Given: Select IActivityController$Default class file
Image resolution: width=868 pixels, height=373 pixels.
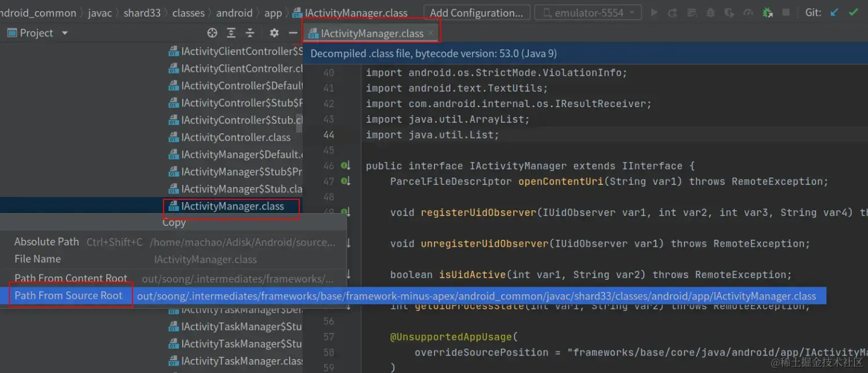Looking at the screenshot, I should 235,86.
